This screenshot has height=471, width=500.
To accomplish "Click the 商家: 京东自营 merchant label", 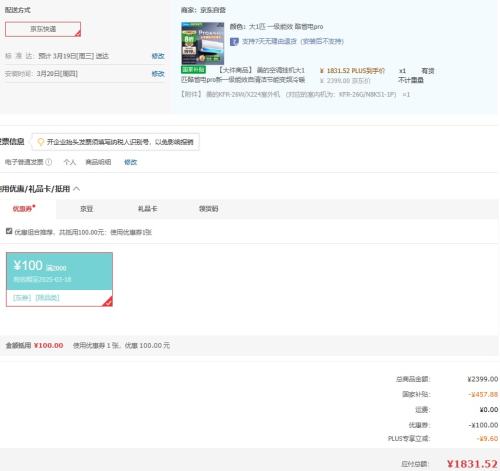I will [x=203, y=10].
